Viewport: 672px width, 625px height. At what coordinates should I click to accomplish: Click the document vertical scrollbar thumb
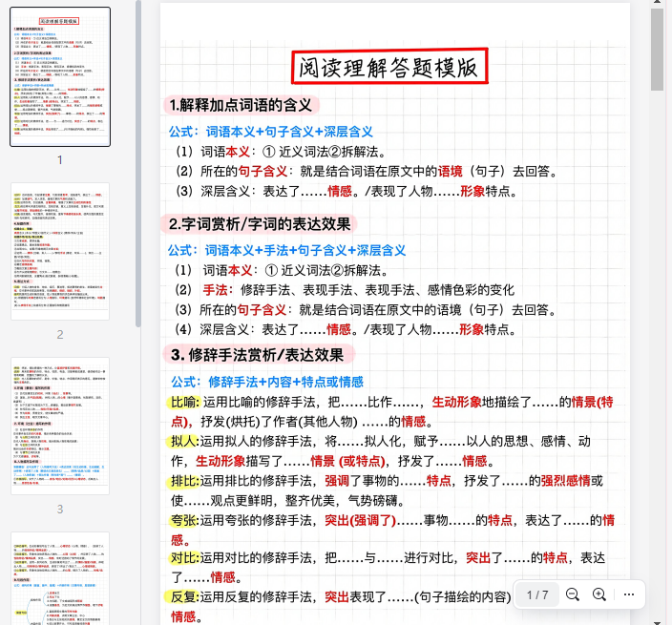[x=657, y=50]
